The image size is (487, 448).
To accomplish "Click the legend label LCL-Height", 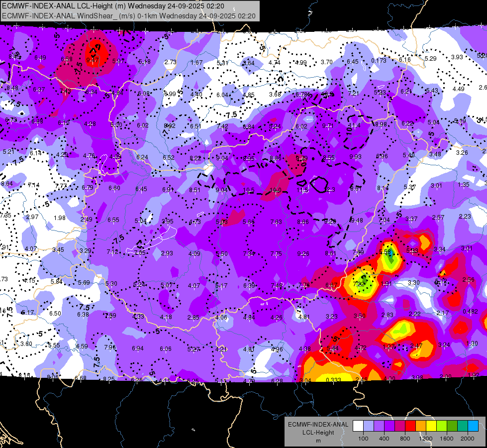I will (x=318, y=433).
